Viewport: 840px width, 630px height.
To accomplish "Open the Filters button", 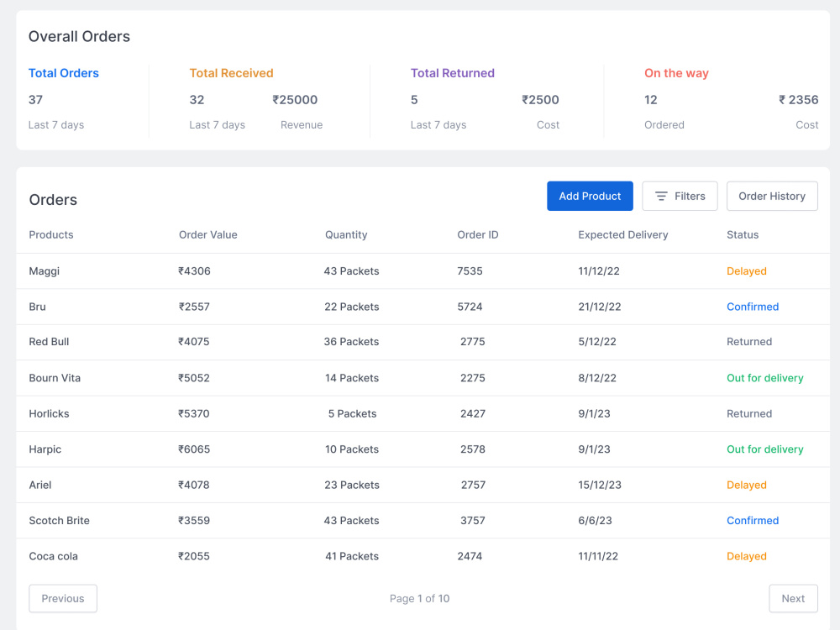I will tap(680, 196).
